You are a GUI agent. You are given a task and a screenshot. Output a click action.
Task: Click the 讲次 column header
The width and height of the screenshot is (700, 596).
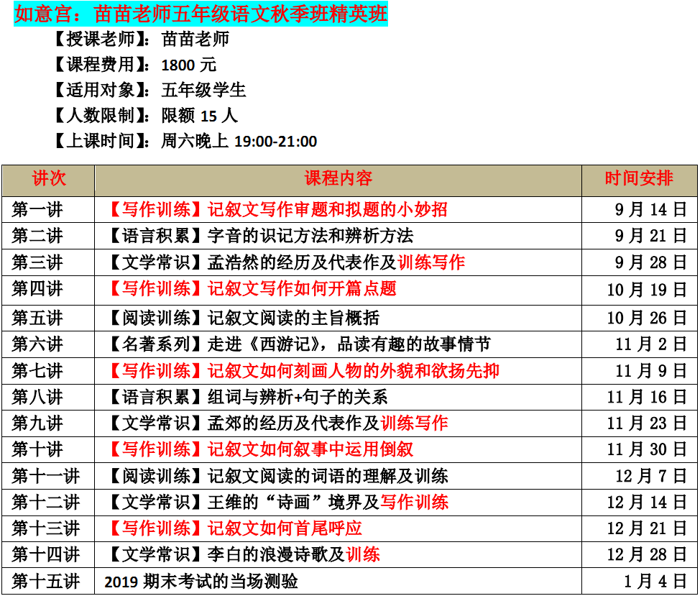48,179
